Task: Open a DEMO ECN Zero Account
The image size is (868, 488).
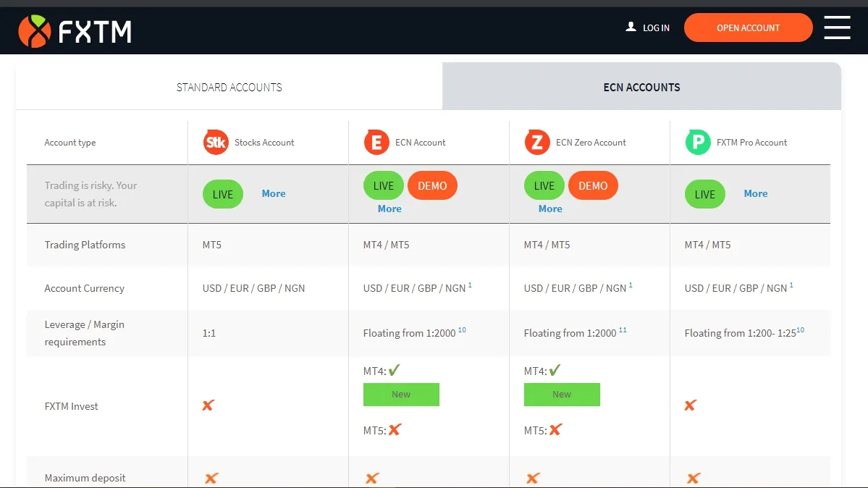Action: (x=593, y=185)
